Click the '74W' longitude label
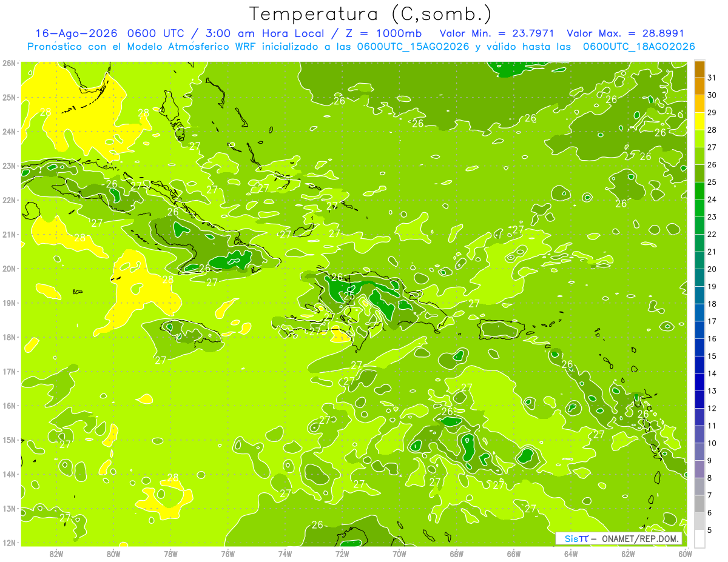This screenshot has height=562, width=728. pyautogui.click(x=285, y=554)
